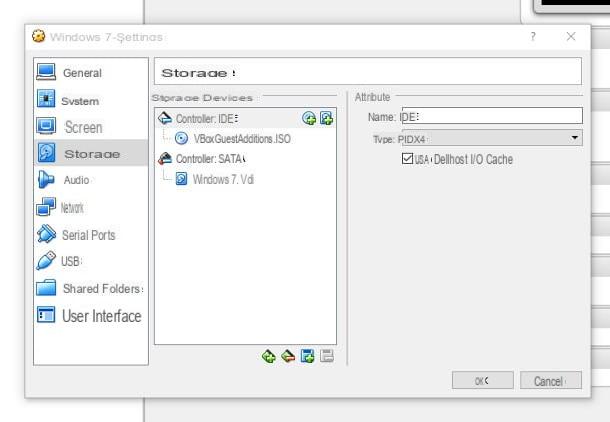The height and width of the screenshot is (422, 610).
Task: Open the System settings category
Action: (x=91, y=101)
